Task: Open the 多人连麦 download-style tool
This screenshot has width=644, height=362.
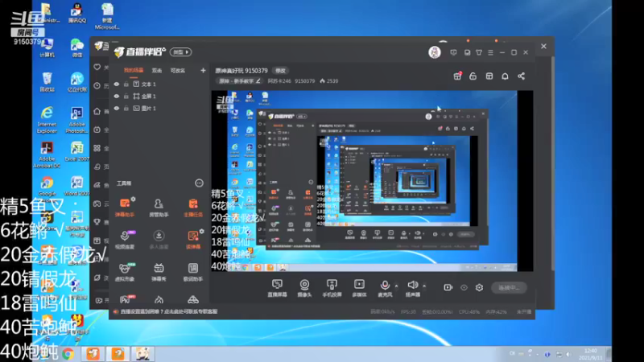Action: coord(159,239)
